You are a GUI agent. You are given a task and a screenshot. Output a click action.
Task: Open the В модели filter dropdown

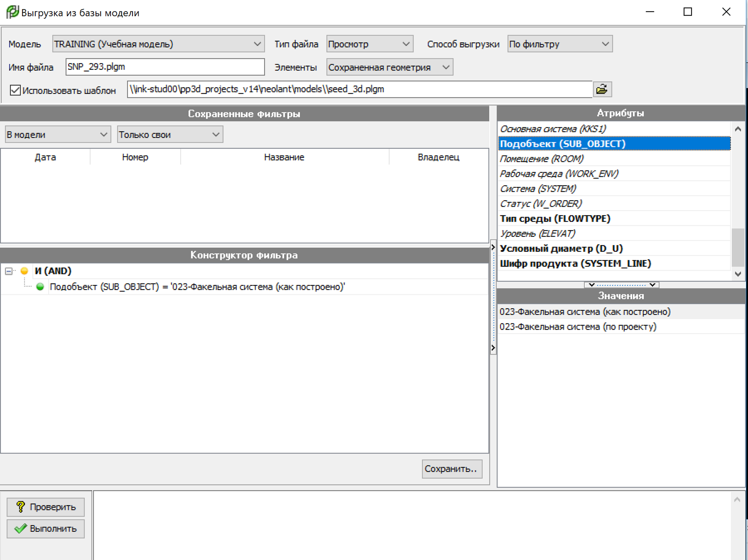pyautogui.click(x=58, y=135)
